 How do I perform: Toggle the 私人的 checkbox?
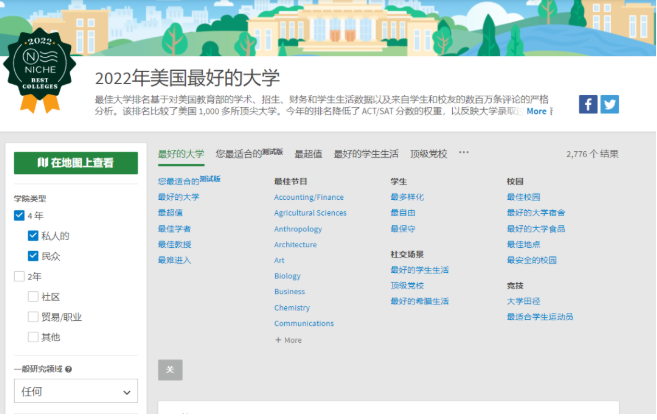[33, 236]
